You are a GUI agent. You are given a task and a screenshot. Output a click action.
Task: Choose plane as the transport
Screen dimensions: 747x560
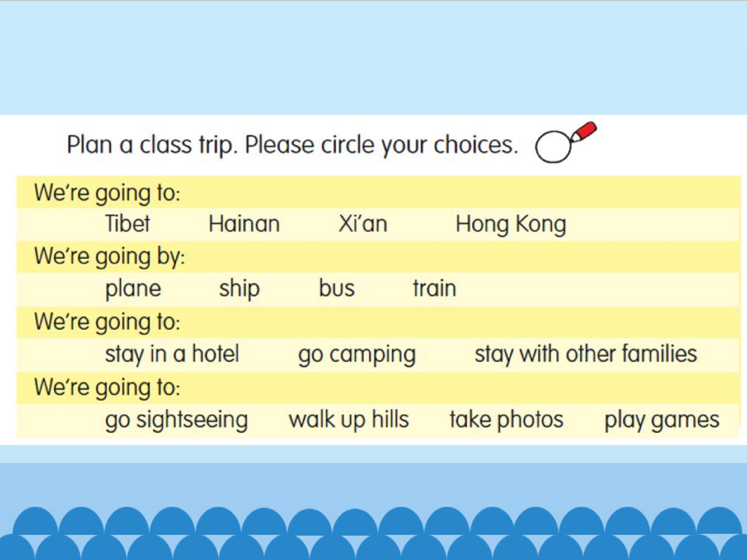click(x=133, y=289)
